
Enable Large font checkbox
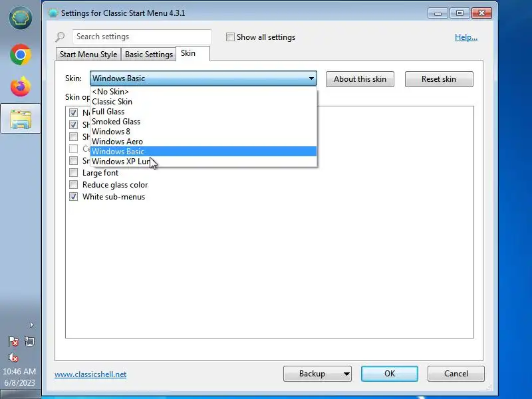[x=73, y=173]
